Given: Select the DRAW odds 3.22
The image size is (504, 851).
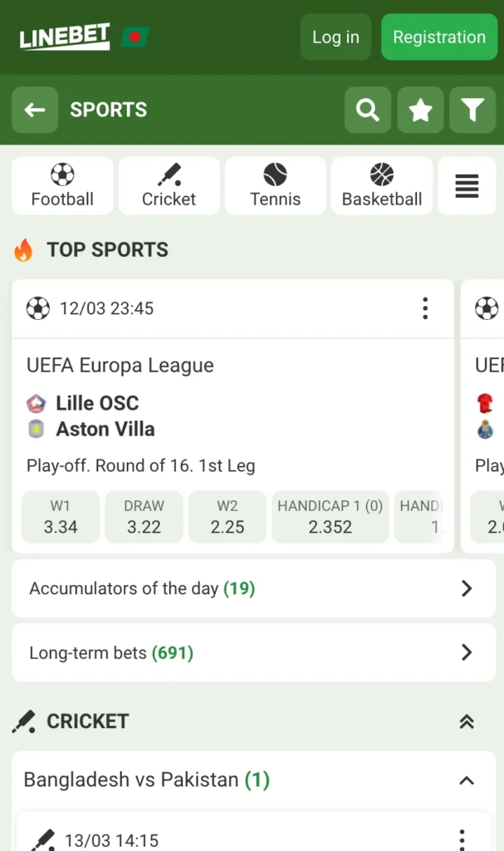Looking at the screenshot, I should coord(144,517).
